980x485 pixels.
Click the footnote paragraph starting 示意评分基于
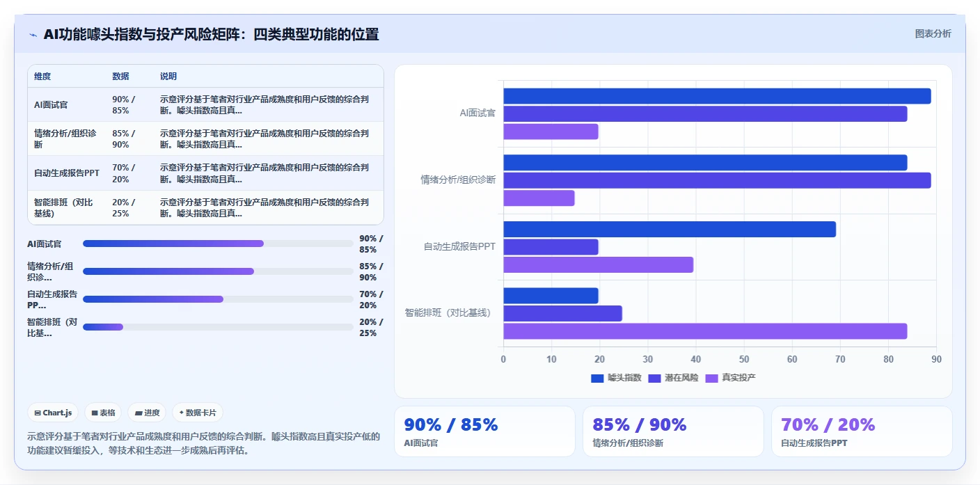tap(204, 443)
